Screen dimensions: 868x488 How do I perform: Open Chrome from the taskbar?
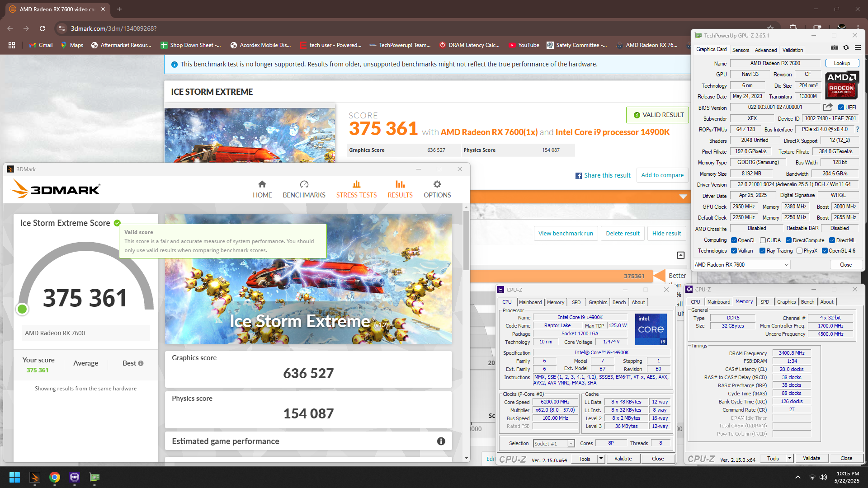coord(55,477)
